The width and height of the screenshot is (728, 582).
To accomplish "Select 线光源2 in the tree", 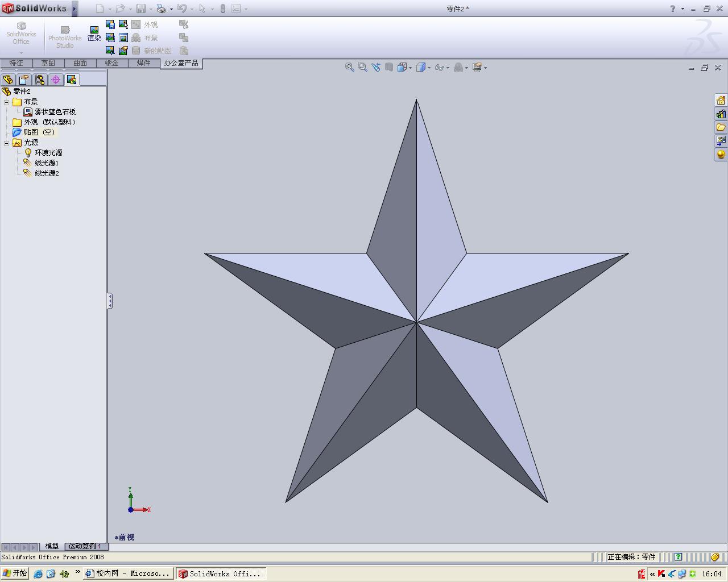I will pyautogui.click(x=41, y=173).
